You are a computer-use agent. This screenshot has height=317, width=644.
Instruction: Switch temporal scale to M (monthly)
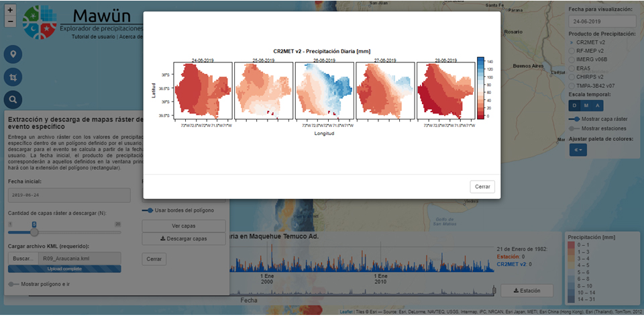tap(586, 105)
